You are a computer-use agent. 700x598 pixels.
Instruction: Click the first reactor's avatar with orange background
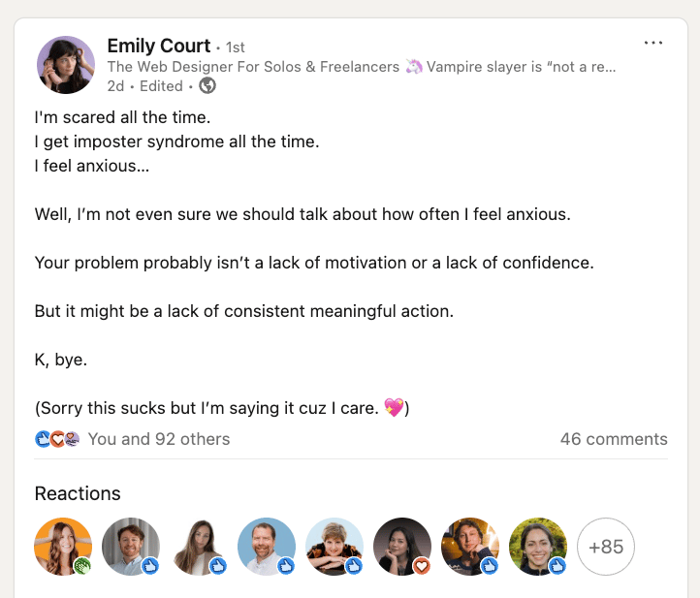63,546
